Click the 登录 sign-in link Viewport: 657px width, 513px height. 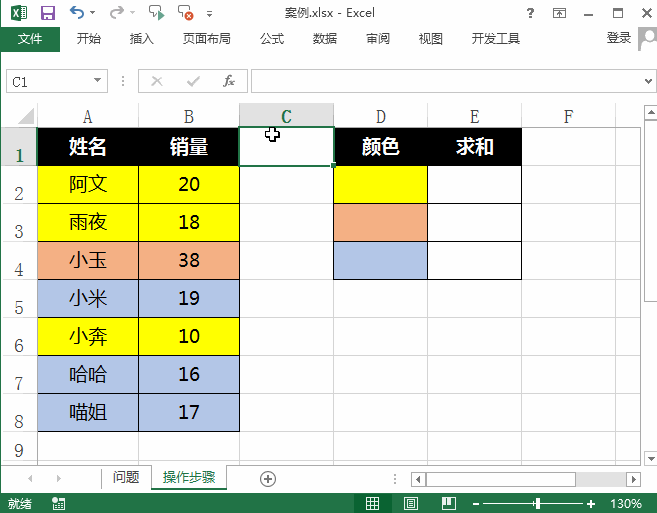coord(618,38)
